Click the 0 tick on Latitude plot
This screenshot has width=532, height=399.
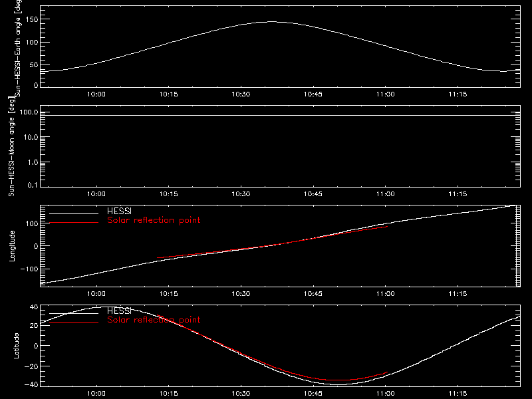(x=36, y=346)
